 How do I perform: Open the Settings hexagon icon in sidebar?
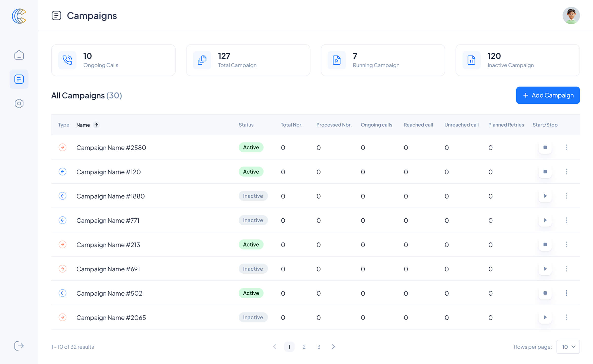tap(19, 104)
